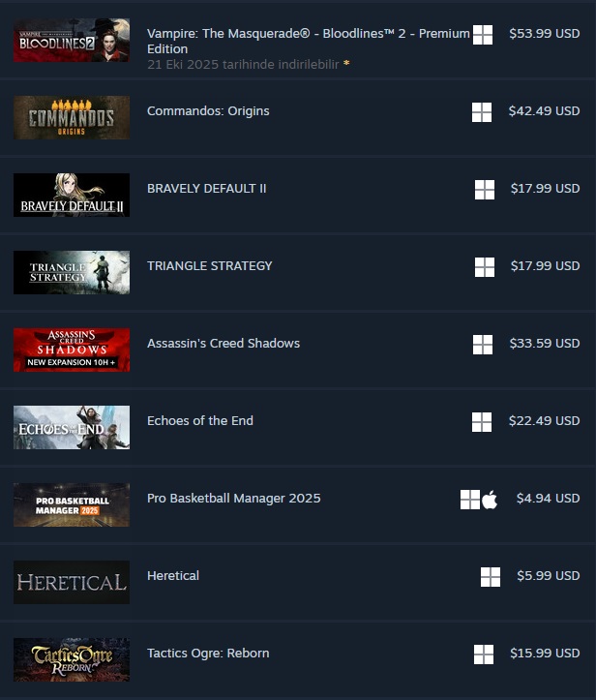Open the Bloodlines 2 capsule thumbnail
Viewport: 596px width, 700px height.
point(72,40)
